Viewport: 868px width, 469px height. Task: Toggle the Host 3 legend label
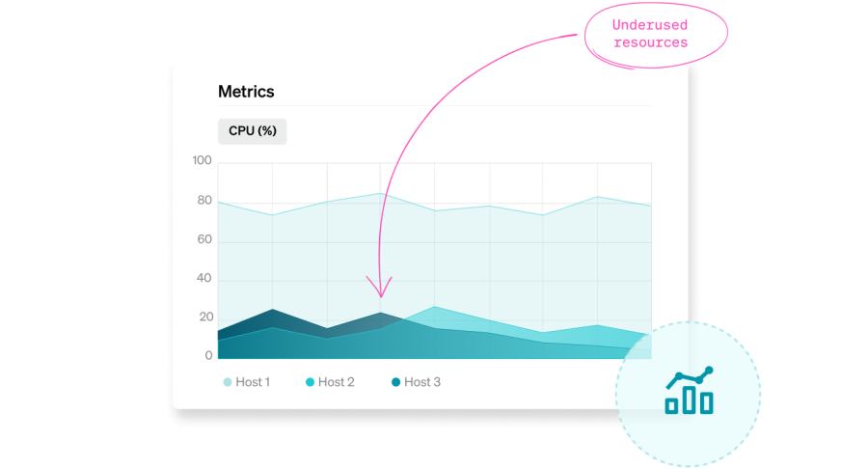click(x=422, y=382)
